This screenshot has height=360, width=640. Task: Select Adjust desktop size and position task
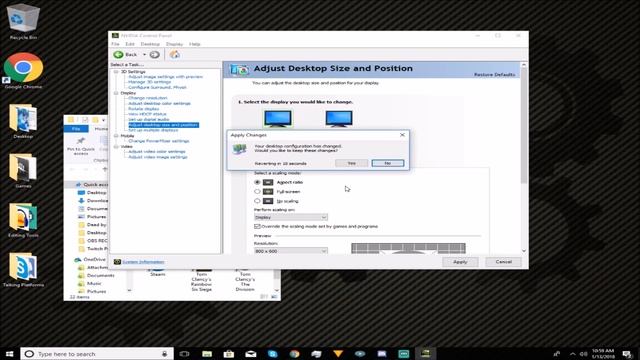pos(163,125)
